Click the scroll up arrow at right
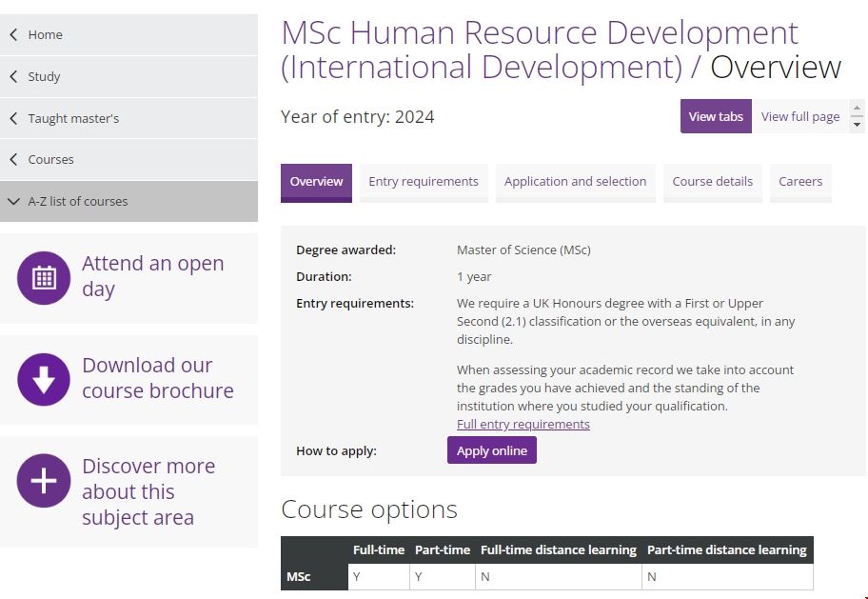Image resolution: width=868 pixels, height=599 pixels. click(857, 109)
